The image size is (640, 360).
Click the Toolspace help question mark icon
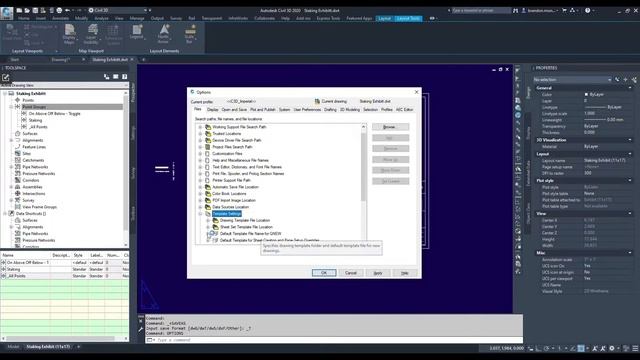tap(124, 77)
